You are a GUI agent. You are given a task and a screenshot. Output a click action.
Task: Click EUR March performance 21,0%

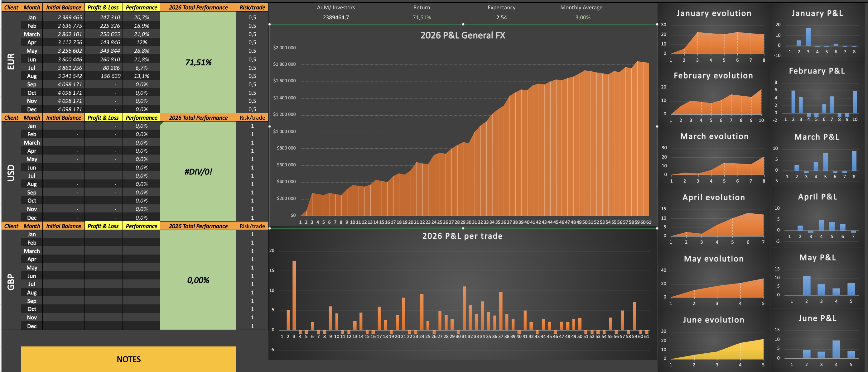pos(142,34)
